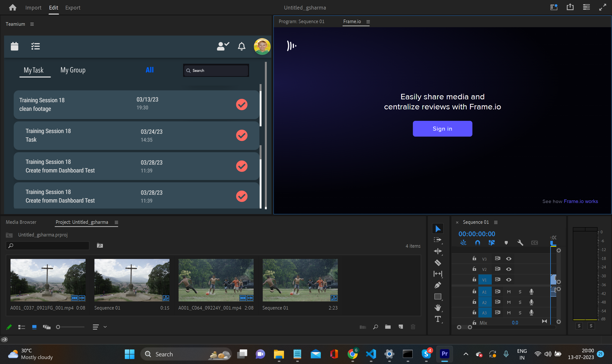The height and width of the screenshot is (364, 612).
Task: Switch to the My Group tab
Action: coord(73,70)
